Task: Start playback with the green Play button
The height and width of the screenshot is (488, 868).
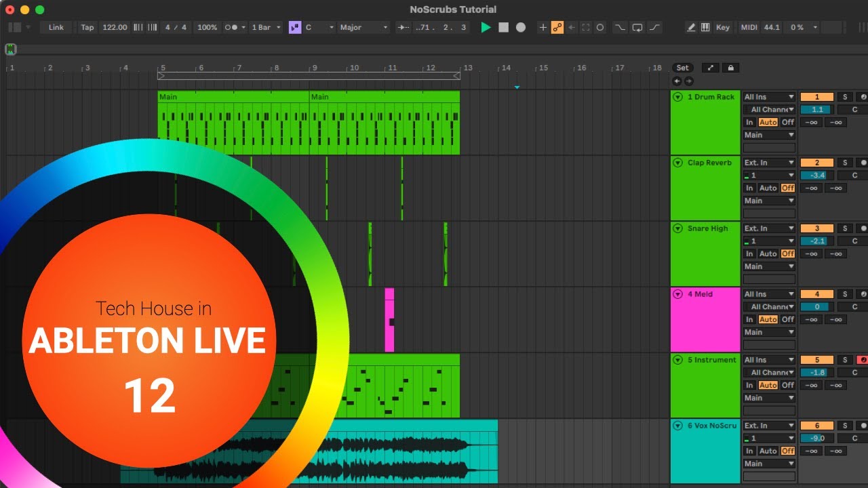Action: (x=486, y=27)
